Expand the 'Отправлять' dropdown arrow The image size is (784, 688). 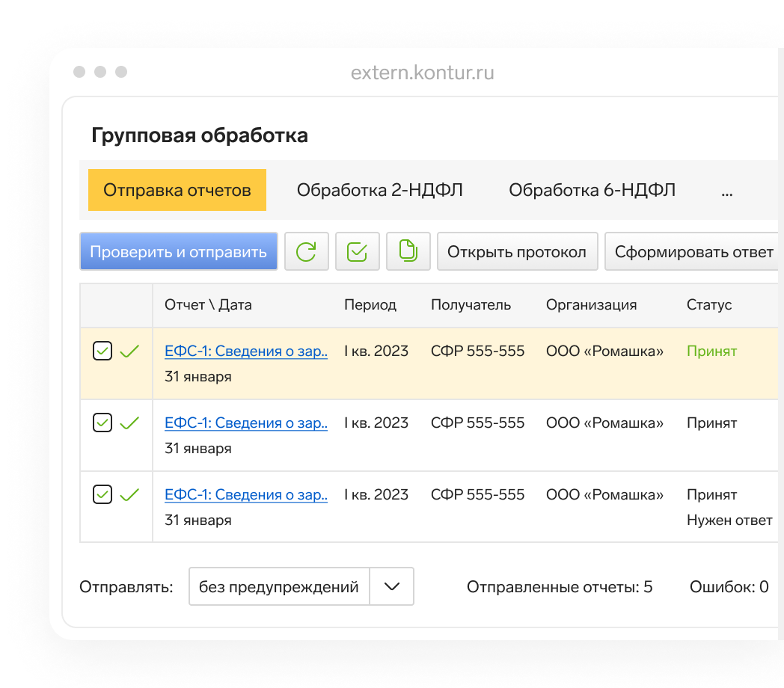pyautogui.click(x=392, y=587)
